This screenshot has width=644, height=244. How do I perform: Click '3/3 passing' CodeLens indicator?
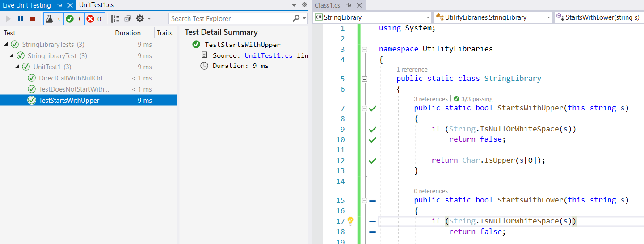(x=473, y=99)
